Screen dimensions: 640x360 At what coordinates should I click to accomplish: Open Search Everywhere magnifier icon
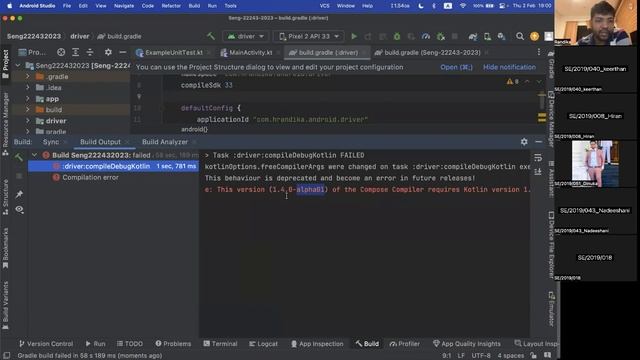(520, 36)
